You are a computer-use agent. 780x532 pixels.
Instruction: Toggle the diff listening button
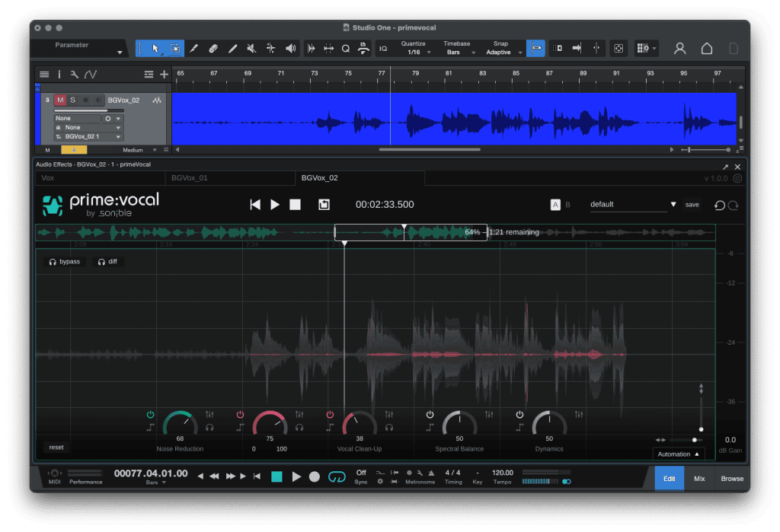click(x=107, y=262)
